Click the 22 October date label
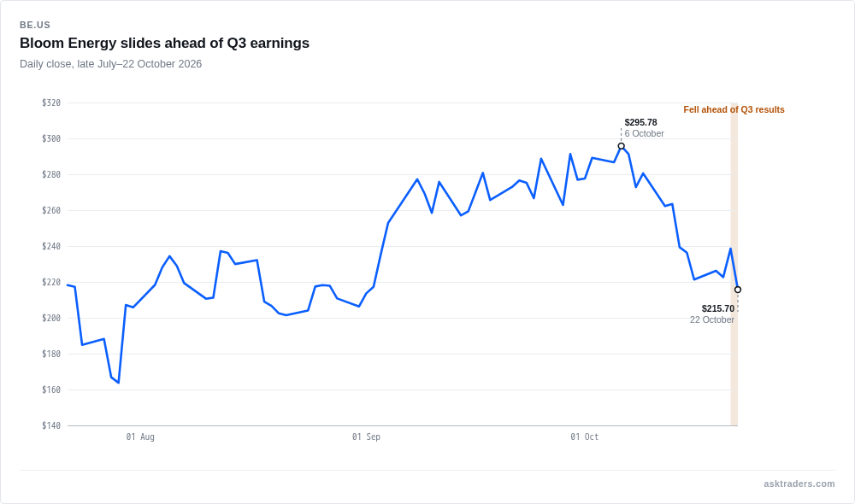The image size is (855, 504). (712, 319)
